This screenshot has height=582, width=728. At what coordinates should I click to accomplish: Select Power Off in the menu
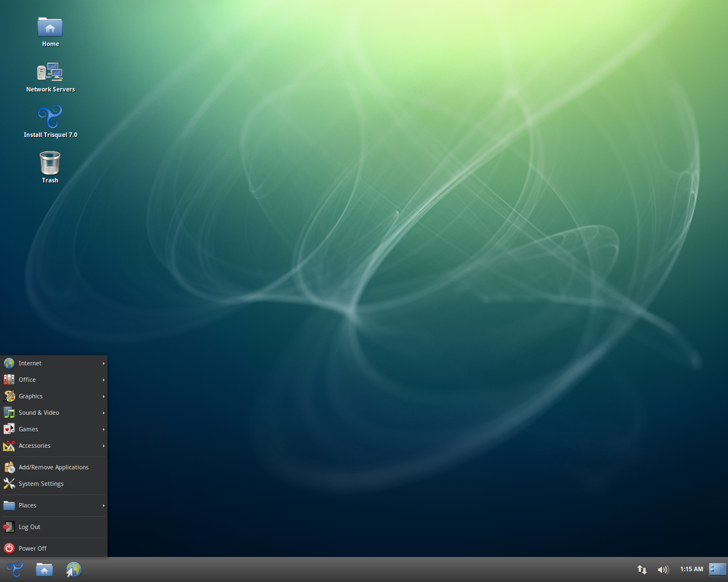pyautogui.click(x=54, y=548)
